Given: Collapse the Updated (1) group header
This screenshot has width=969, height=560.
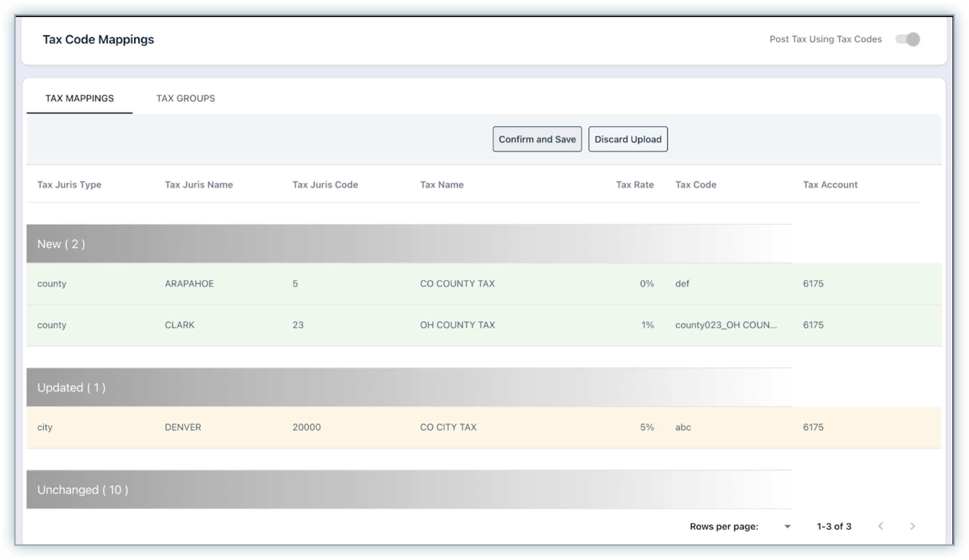Looking at the screenshot, I should [x=71, y=388].
